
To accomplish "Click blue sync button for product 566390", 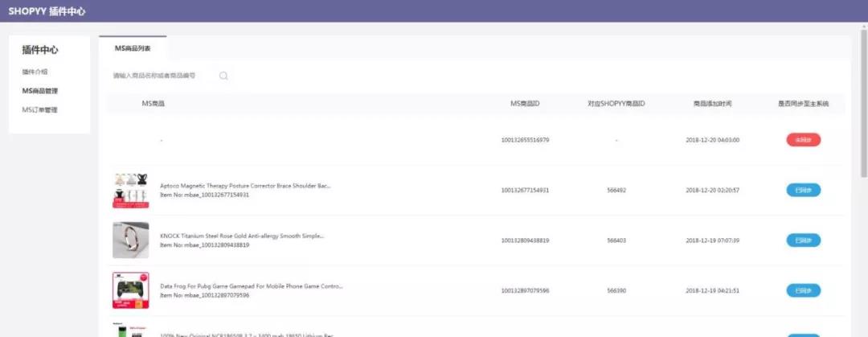I will coord(803,290).
